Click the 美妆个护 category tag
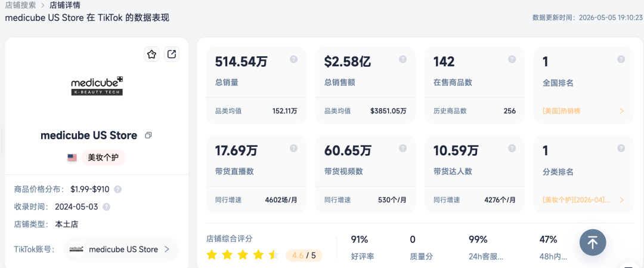This screenshot has height=268, width=644. (103, 158)
